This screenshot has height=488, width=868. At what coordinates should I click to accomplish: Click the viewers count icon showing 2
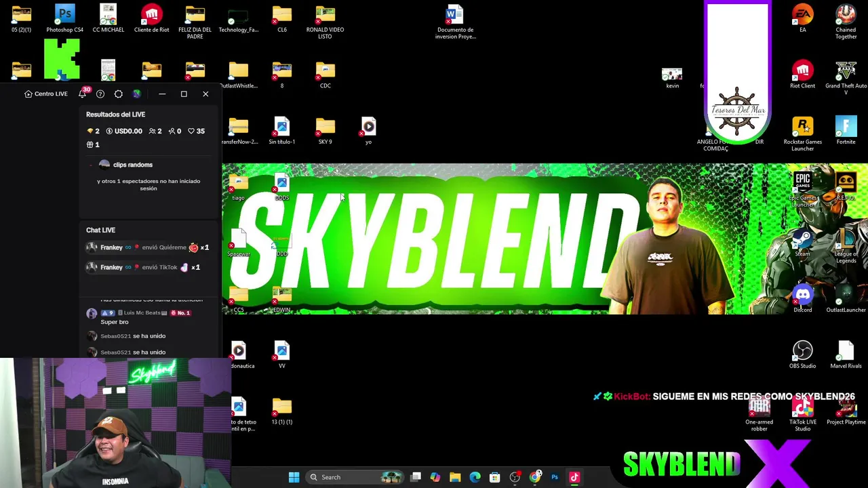tap(153, 131)
